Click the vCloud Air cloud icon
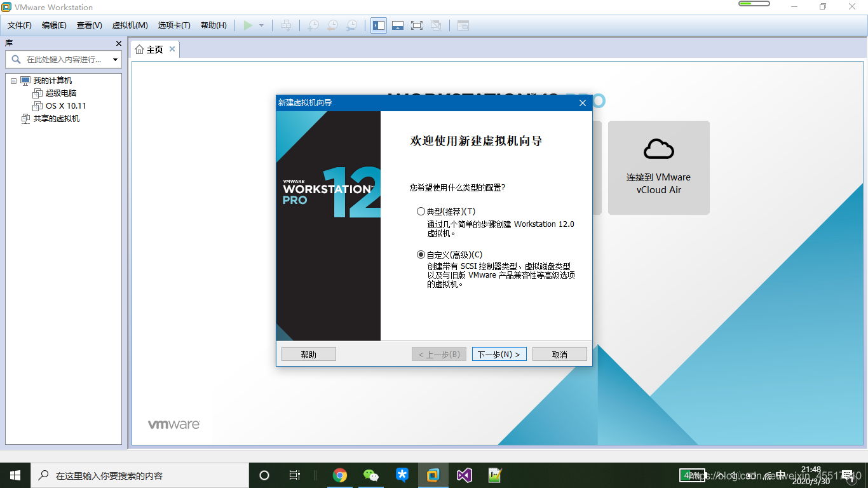This screenshot has width=868, height=488. pos(659,149)
